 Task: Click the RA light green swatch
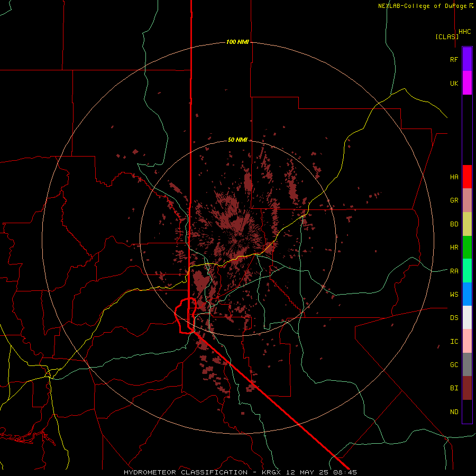tap(467, 271)
